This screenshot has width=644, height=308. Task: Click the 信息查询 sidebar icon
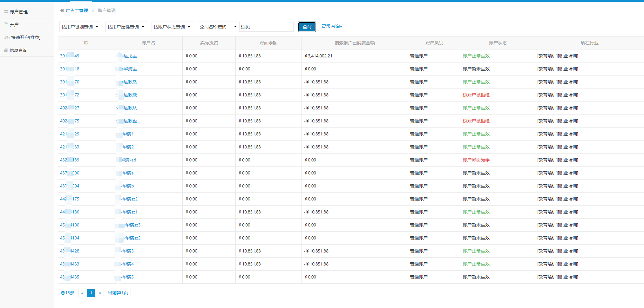tap(6, 50)
